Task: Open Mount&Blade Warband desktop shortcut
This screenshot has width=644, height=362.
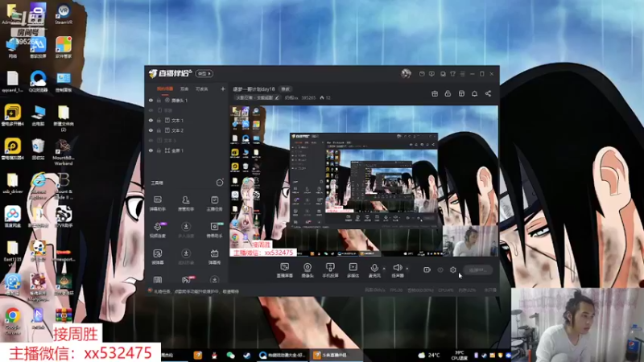Action: 64,152
